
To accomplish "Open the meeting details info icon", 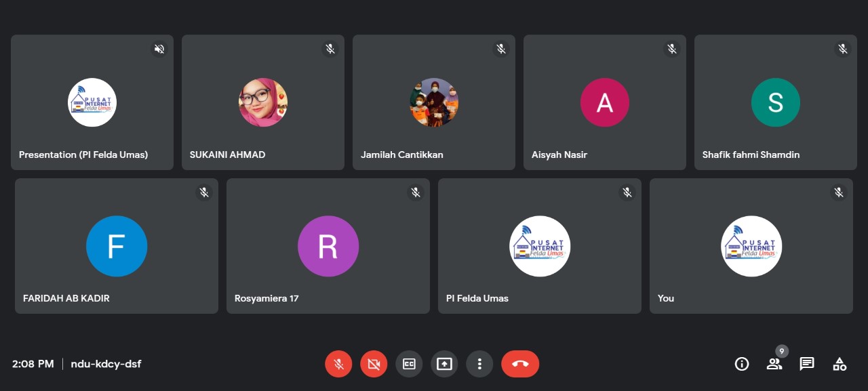I will [742, 364].
